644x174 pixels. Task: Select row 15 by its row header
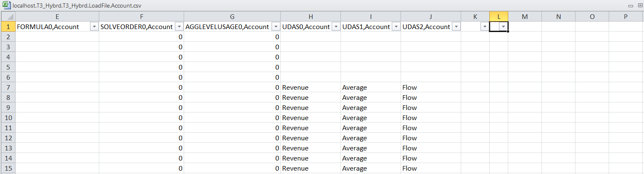point(8,169)
